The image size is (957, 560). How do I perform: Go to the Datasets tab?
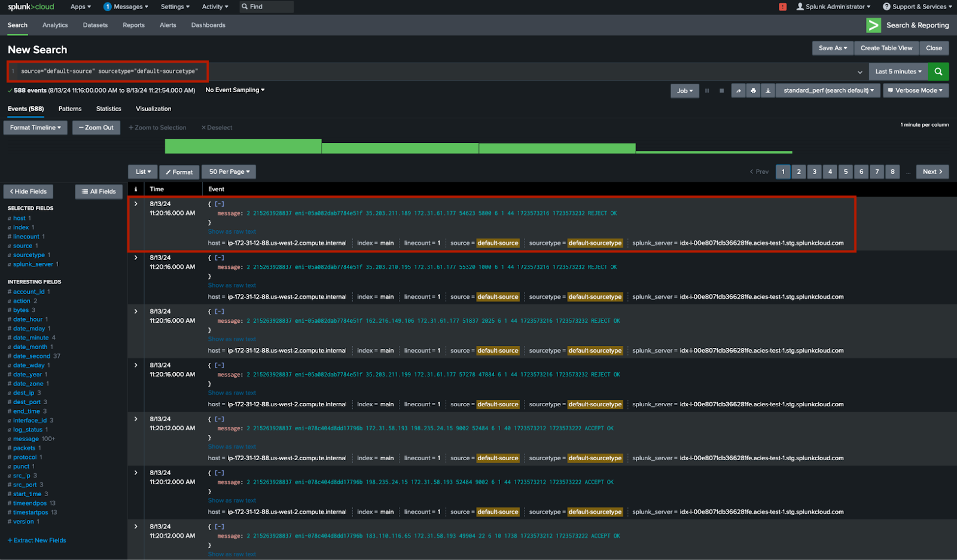95,25
